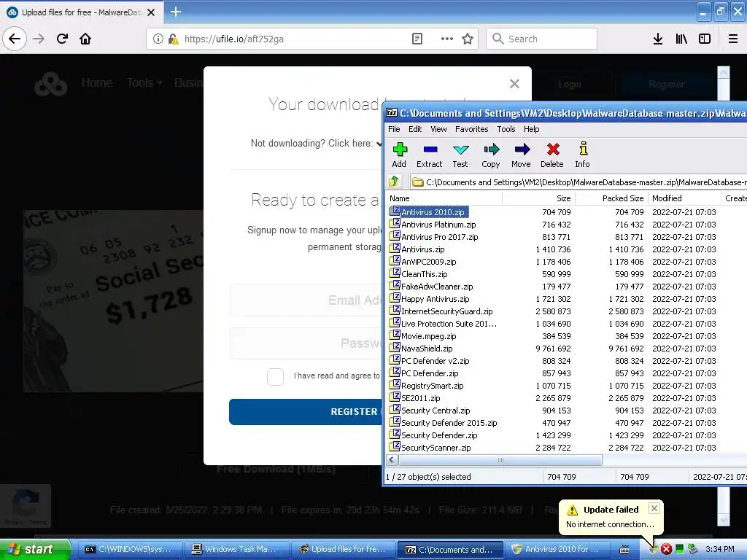
Task: Open the 7-Zip Help menu
Action: point(531,129)
